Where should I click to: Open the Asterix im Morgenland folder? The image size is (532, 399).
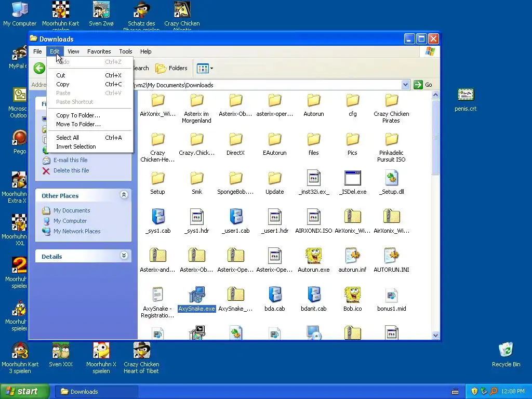click(x=196, y=109)
